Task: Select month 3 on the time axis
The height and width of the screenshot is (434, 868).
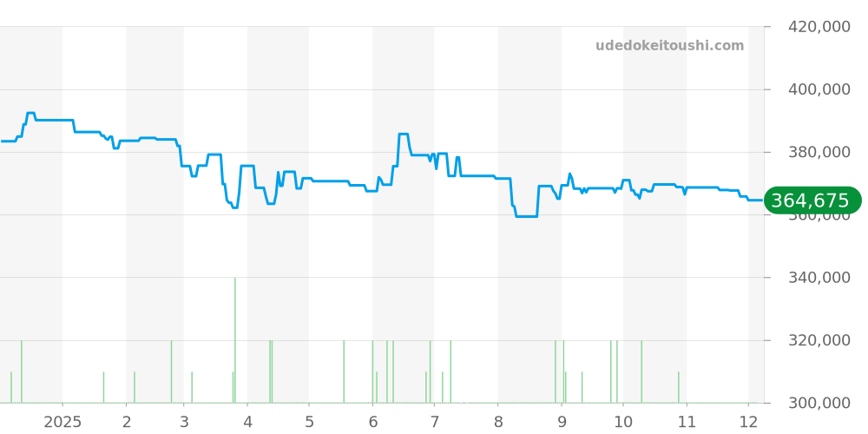Action: 184,422
